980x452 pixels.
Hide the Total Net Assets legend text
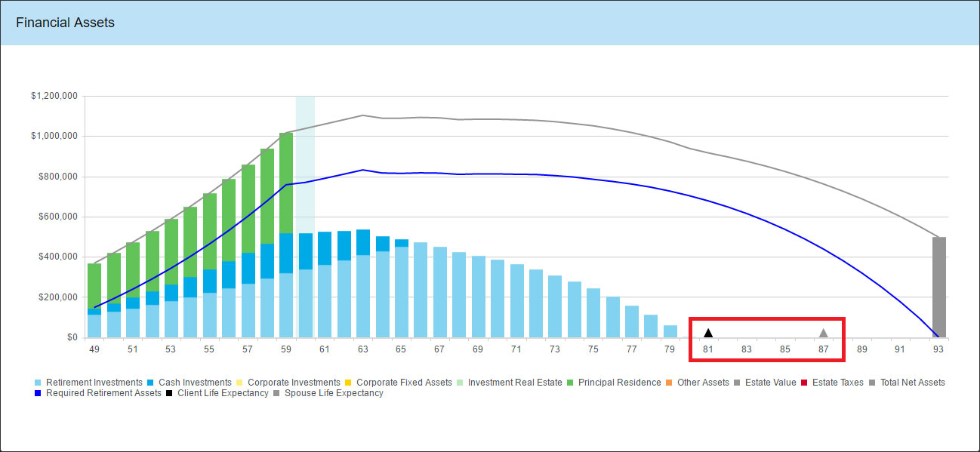[x=912, y=383]
